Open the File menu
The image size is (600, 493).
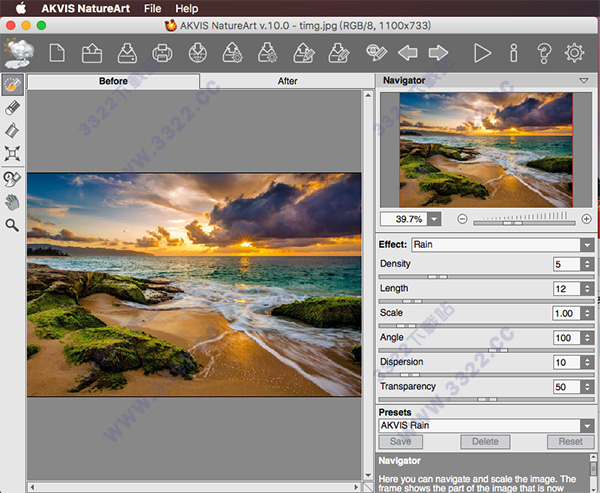click(152, 8)
